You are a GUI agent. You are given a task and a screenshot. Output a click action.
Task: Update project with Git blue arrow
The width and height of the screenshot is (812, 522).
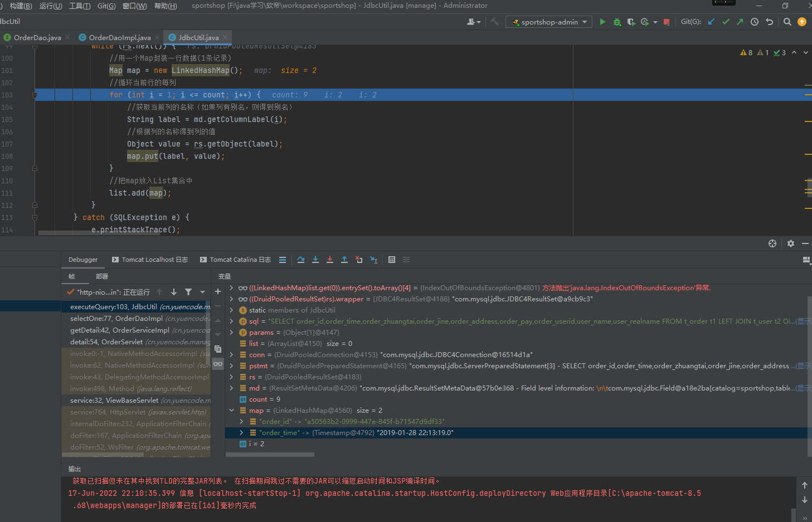point(711,22)
